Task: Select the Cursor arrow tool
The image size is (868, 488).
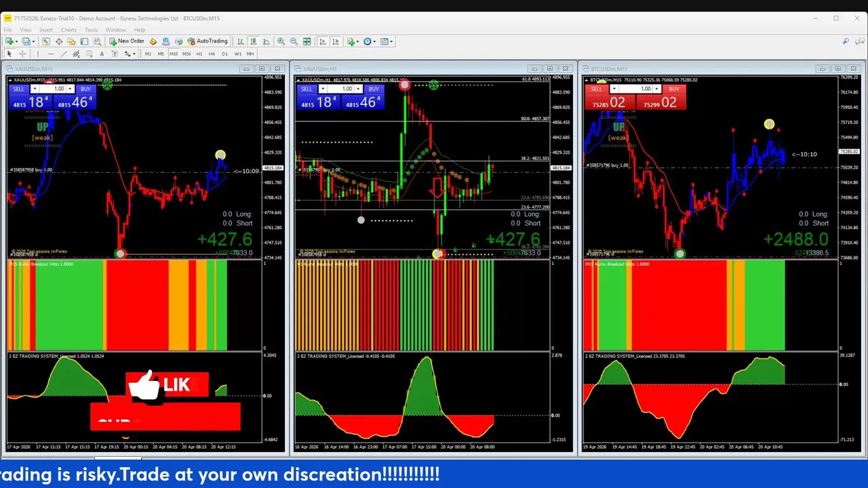Action: (9, 54)
